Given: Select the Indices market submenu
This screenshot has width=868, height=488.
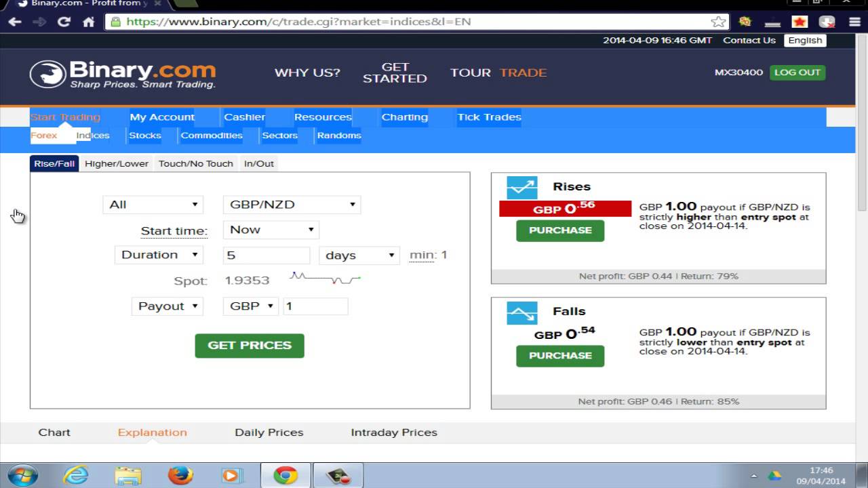Looking at the screenshot, I should click(93, 136).
